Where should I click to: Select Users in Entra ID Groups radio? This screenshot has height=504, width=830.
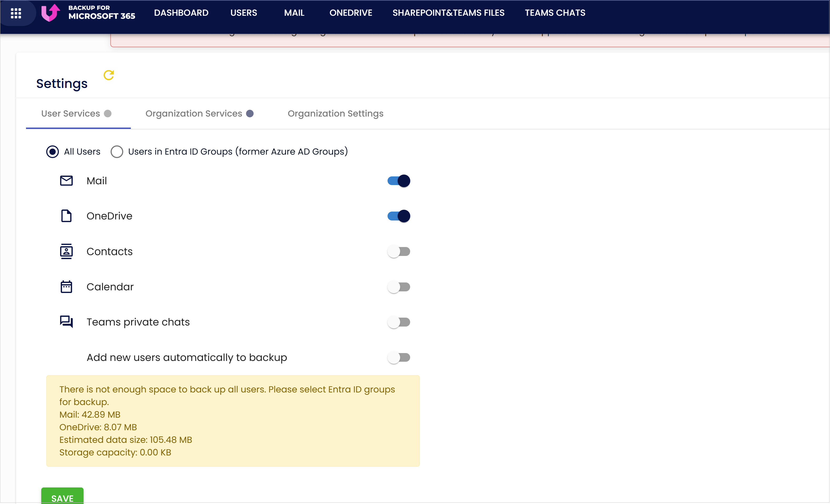(117, 151)
